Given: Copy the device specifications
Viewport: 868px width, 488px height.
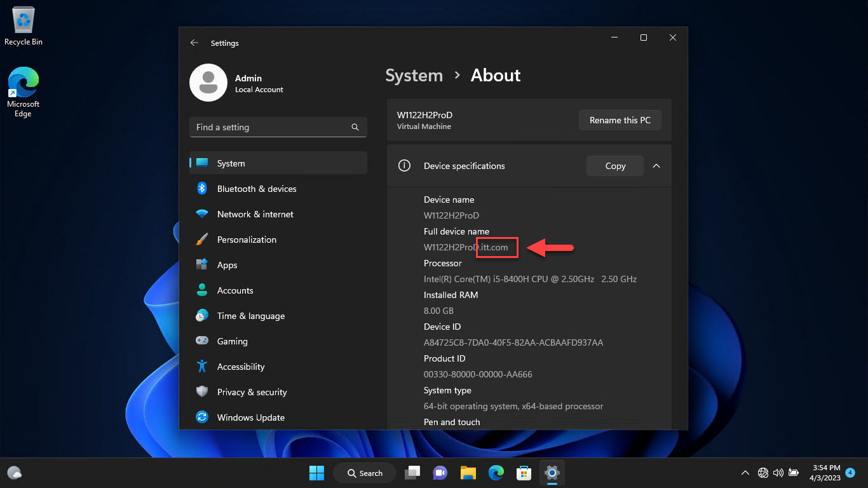Looking at the screenshot, I should pos(614,166).
